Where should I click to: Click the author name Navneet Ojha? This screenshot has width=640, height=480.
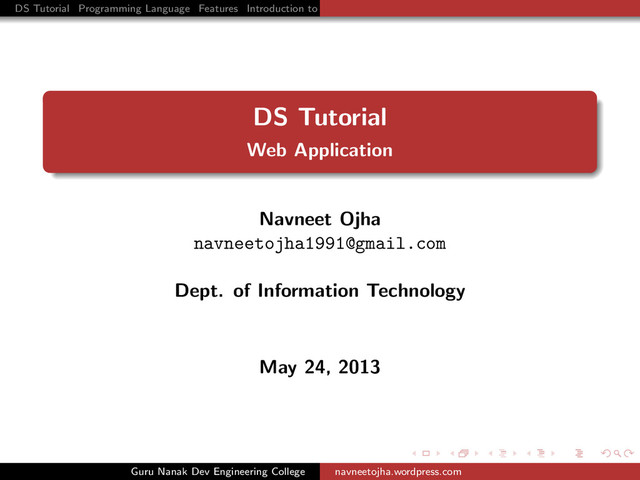point(320,219)
